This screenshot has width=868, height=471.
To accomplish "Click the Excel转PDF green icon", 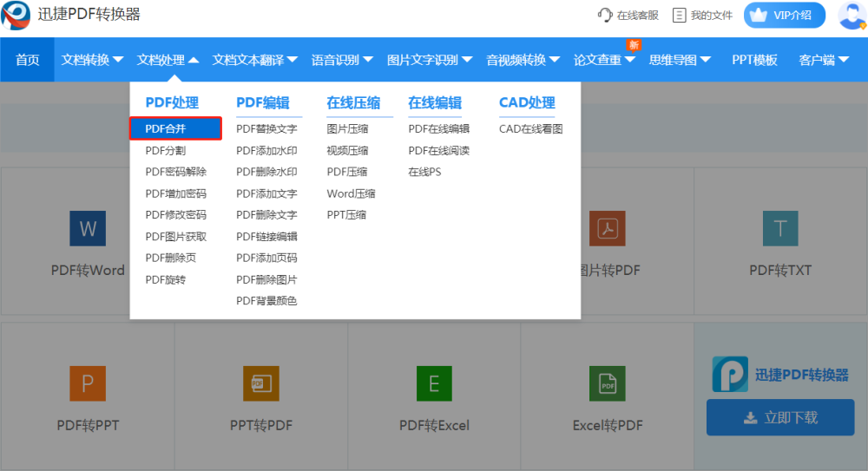I will point(608,383).
